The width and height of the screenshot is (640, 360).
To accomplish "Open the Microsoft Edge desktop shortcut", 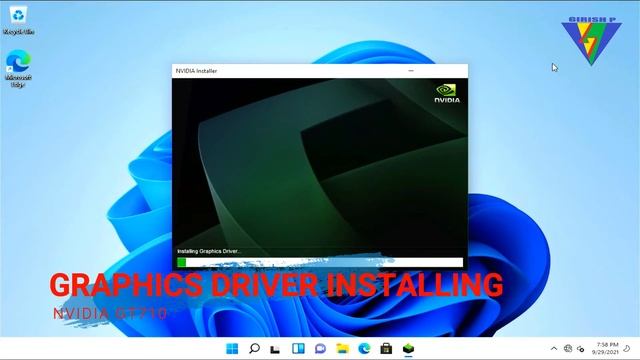I will point(18,68).
